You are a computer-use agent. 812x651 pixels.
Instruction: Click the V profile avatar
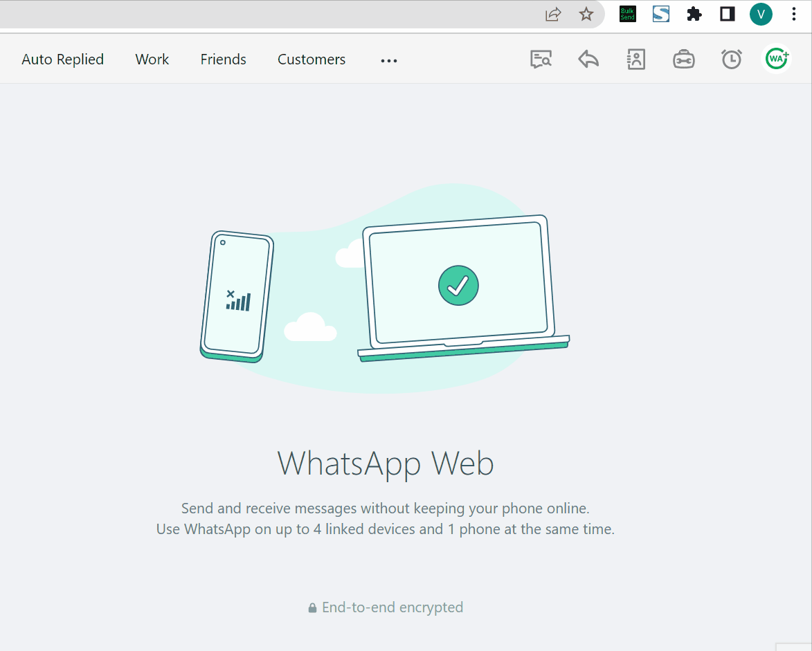tap(761, 14)
